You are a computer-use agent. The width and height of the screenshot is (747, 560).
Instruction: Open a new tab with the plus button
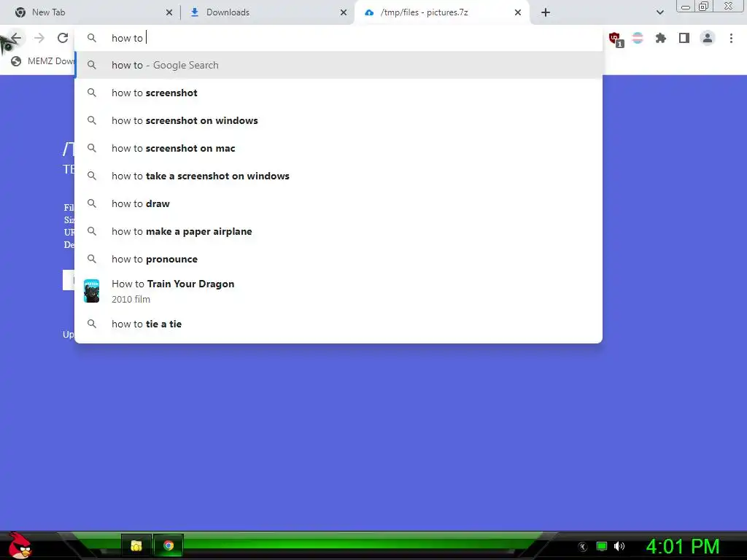click(x=546, y=12)
